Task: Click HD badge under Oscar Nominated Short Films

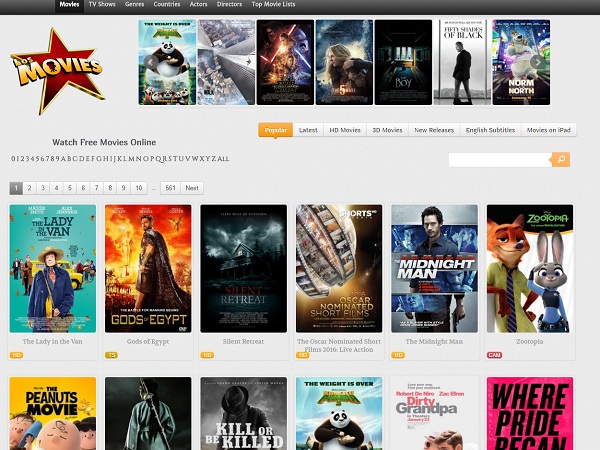Action: tap(302, 355)
